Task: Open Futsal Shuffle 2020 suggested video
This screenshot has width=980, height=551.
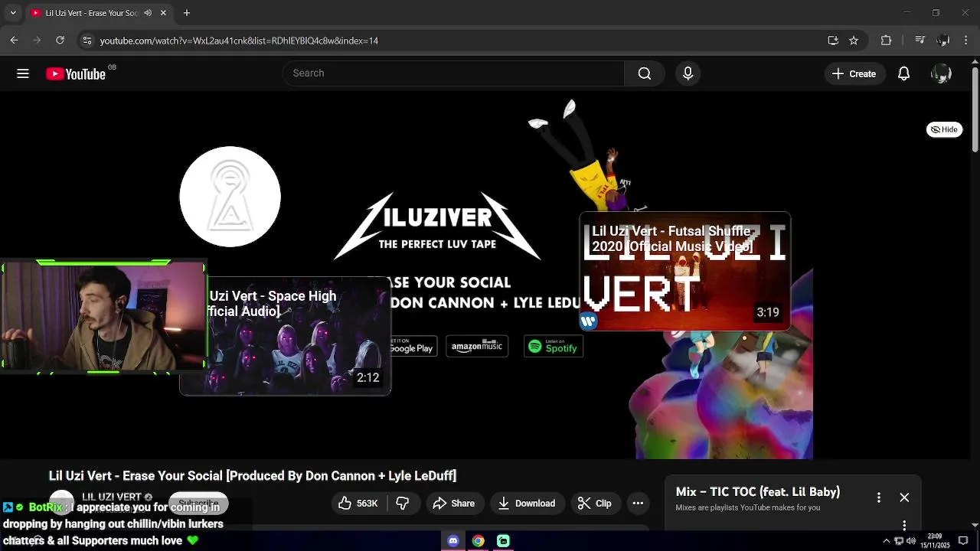Action: tap(684, 271)
